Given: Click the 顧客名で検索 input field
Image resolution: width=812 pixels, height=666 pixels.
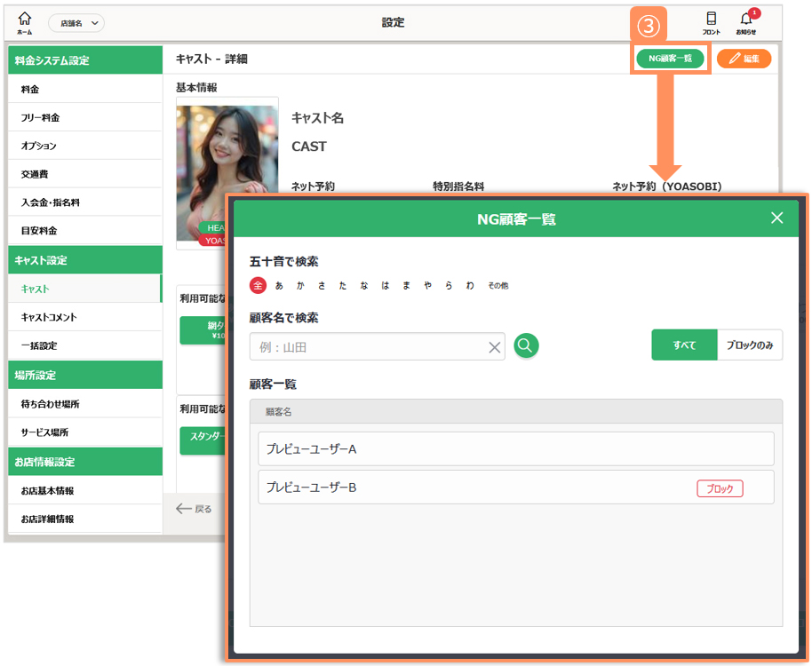Looking at the screenshot, I should (369, 347).
